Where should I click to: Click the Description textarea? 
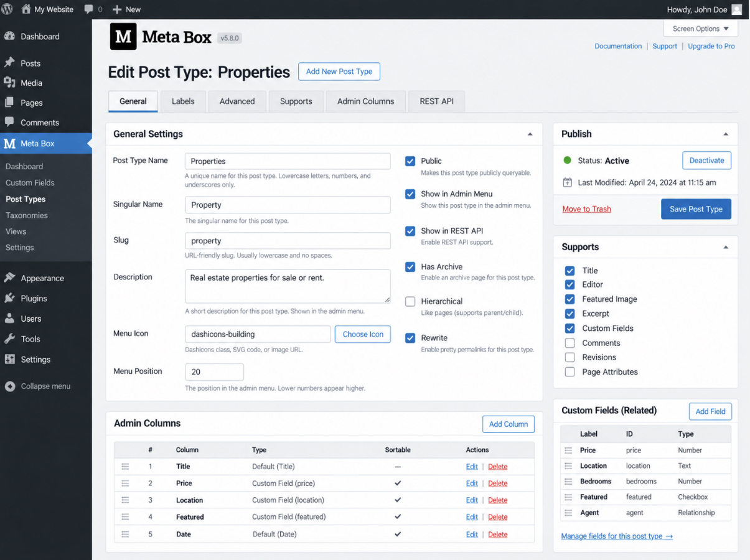(288, 286)
